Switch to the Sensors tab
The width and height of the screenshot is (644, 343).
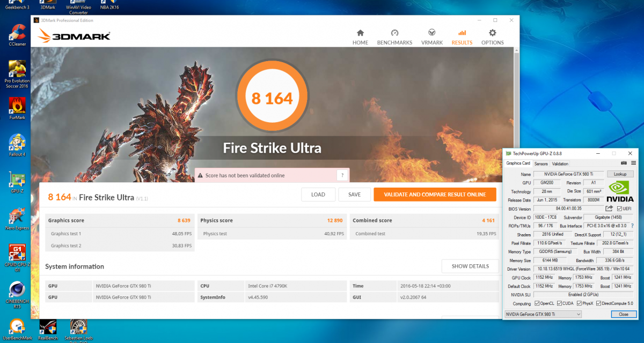point(541,163)
